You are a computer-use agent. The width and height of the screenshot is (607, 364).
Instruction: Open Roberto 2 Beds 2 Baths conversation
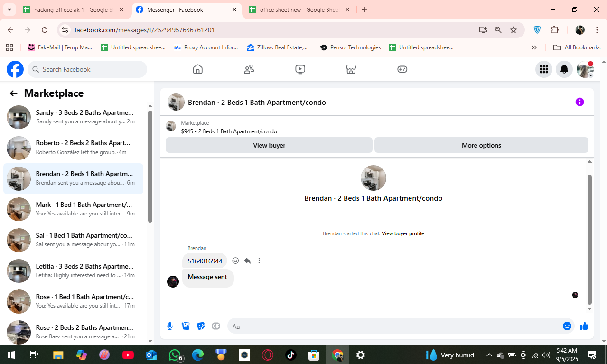pyautogui.click(x=74, y=148)
